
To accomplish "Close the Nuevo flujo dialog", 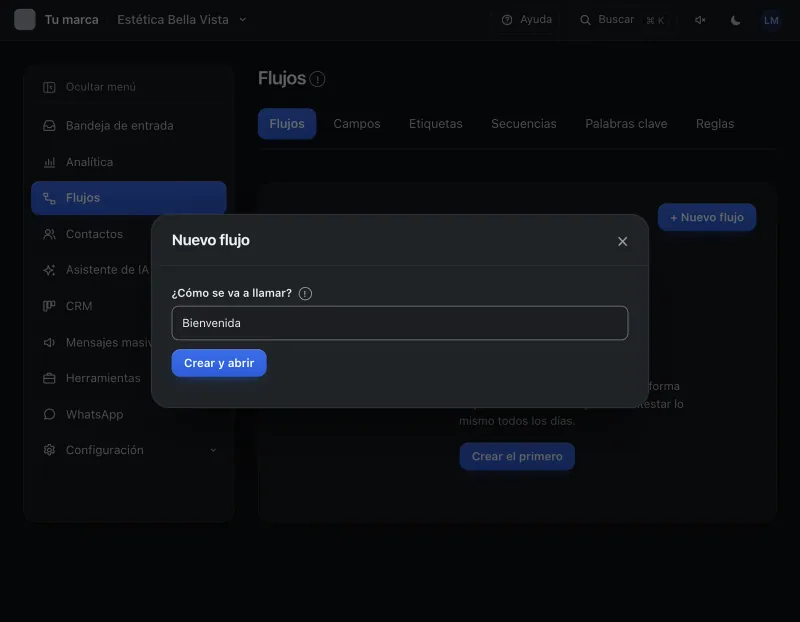I will point(622,241).
